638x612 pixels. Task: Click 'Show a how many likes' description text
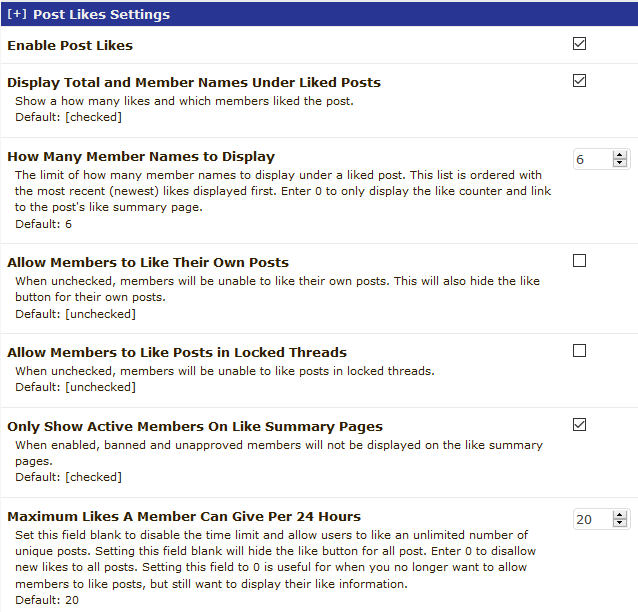(x=184, y=101)
